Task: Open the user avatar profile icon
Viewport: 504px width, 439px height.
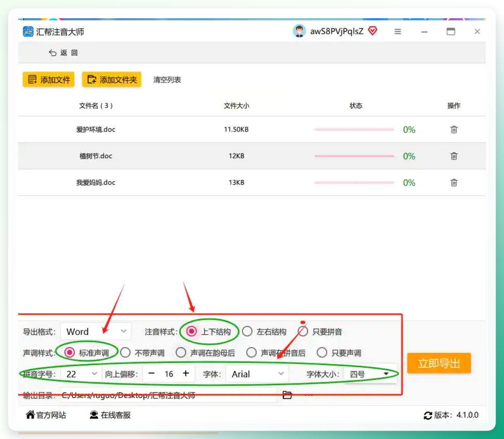Action: 299,31
